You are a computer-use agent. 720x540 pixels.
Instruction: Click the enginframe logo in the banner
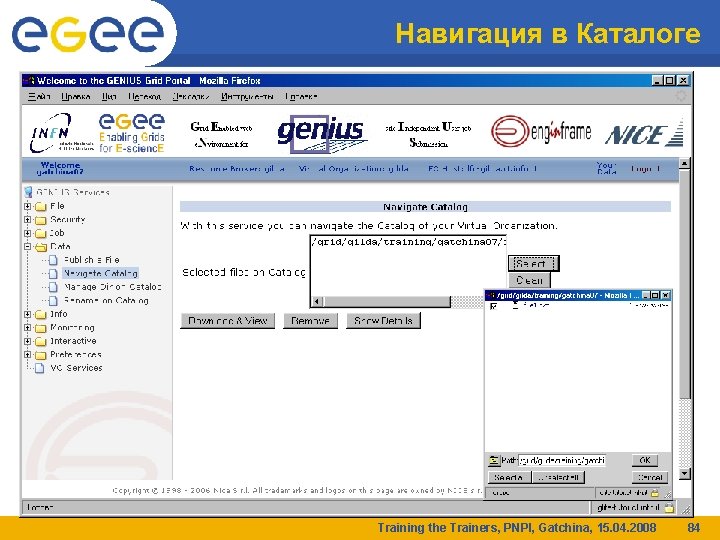[540, 132]
